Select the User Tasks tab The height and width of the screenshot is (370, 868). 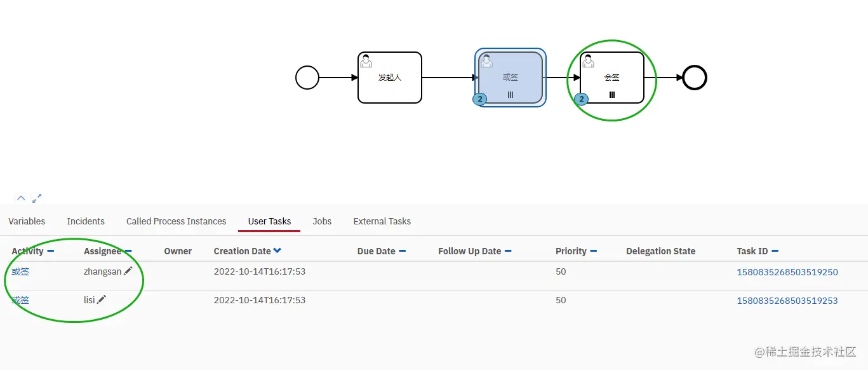(269, 221)
